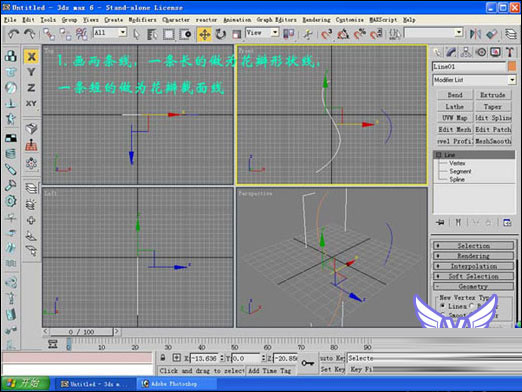Apply the Taper modifier button
The width and height of the screenshot is (522, 392).
[493, 107]
